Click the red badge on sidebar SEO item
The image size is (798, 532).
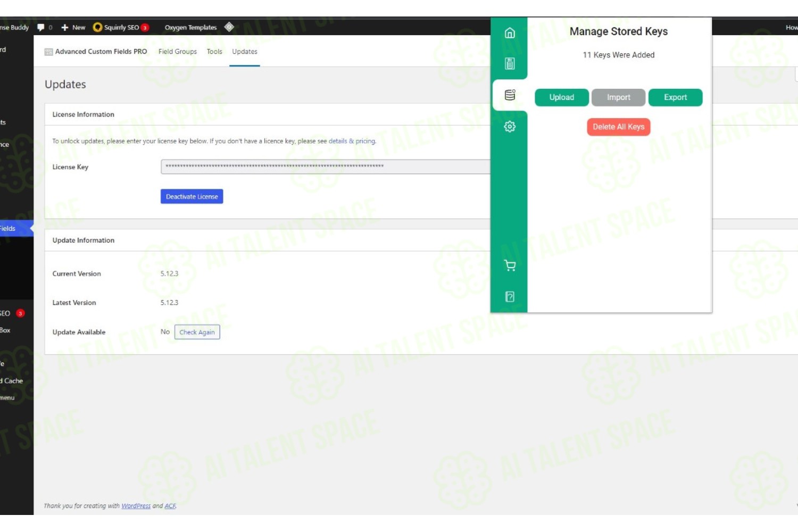coord(20,313)
